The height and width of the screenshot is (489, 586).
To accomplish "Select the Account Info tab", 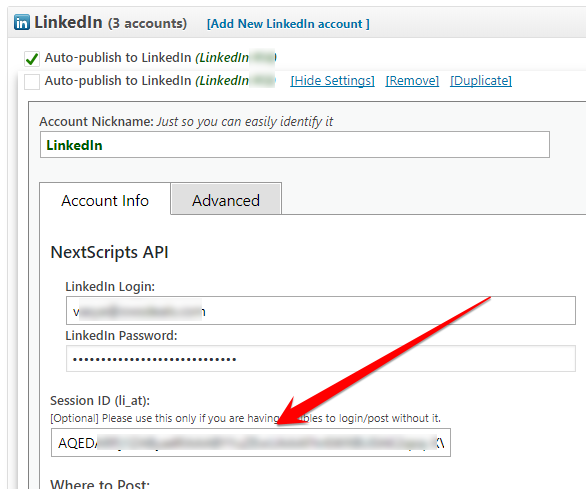I will point(105,200).
